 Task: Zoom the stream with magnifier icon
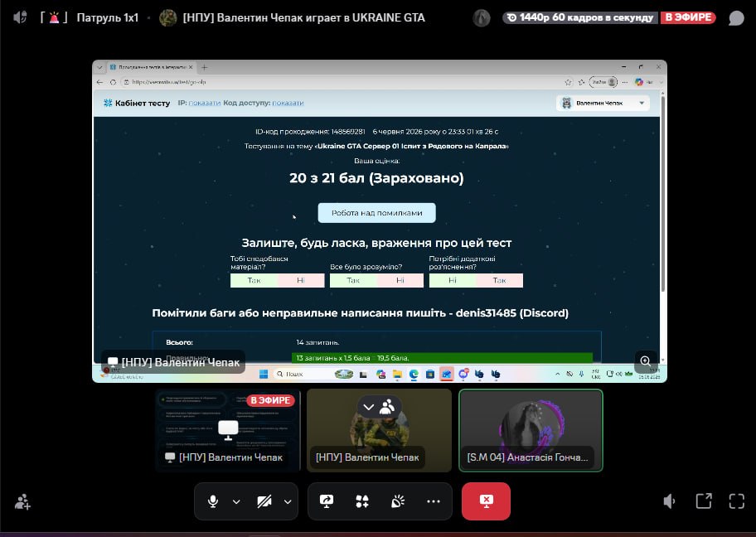(645, 360)
